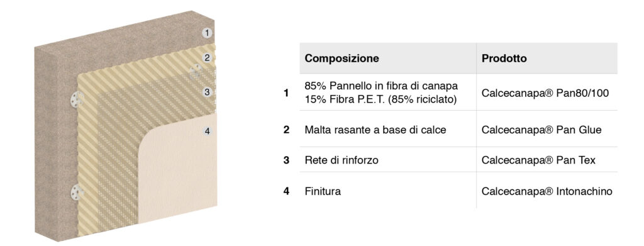
Task: Select the Calcecanapa® Pan Glue product cell
Action: pos(547,129)
